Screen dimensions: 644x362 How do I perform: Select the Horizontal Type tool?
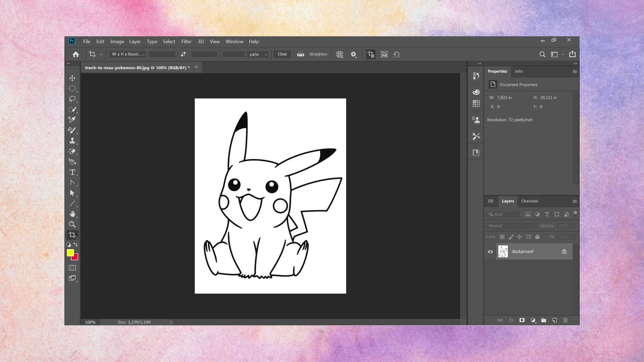(x=72, y=172)
